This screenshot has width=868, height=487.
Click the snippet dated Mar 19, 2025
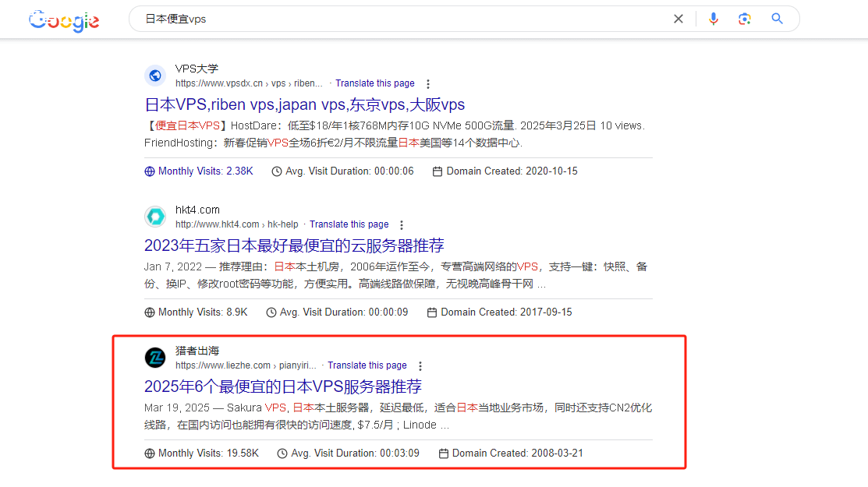tap(399, 416)
